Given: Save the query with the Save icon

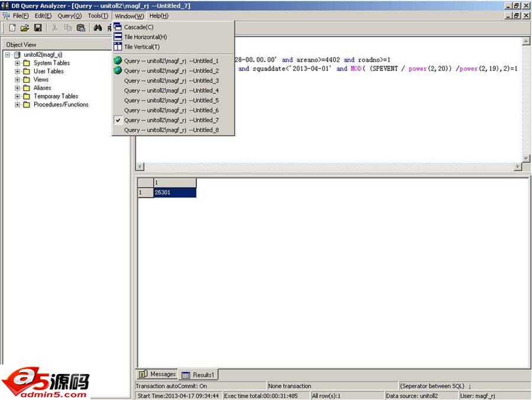Looking at the screenshot, I should 38,28.
